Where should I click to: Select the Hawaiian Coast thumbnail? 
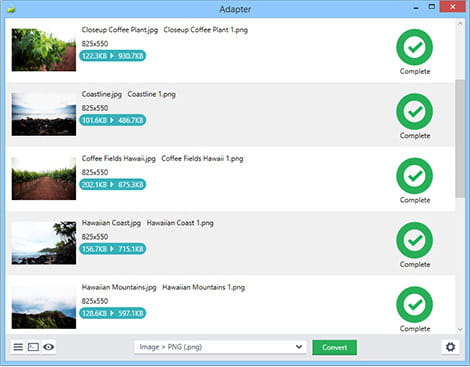(44, 243)
